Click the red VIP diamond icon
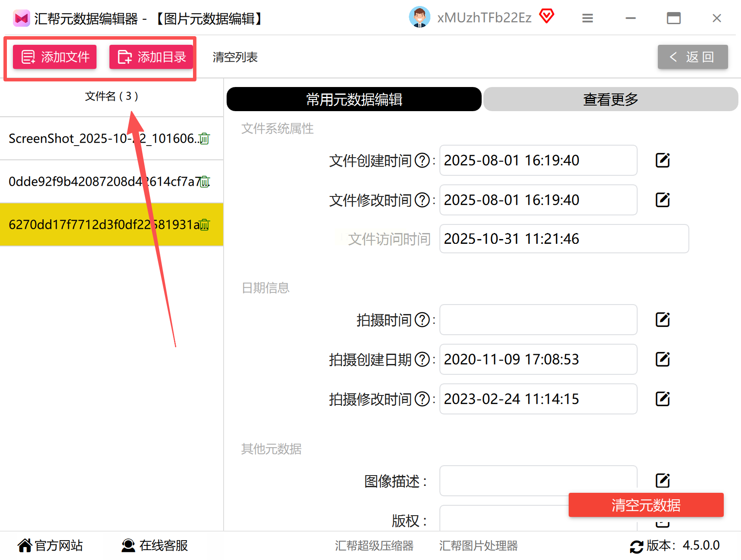 pos(547,16)
